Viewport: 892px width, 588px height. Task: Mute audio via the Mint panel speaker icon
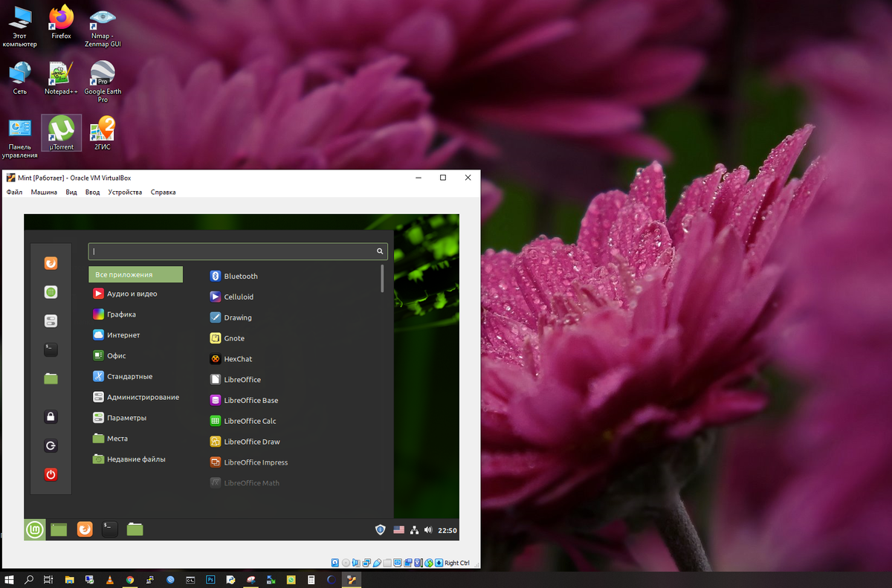[x=428, y=529]
